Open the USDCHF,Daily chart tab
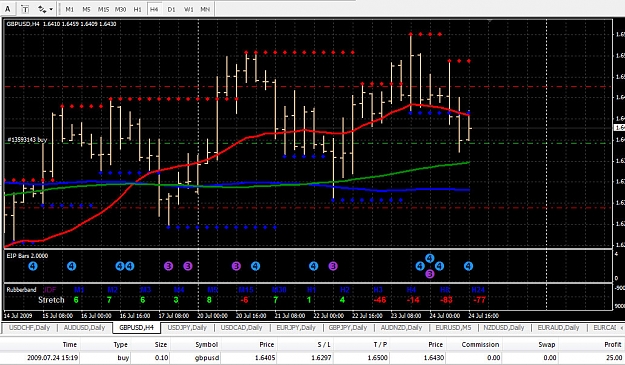 coord(29,328)
